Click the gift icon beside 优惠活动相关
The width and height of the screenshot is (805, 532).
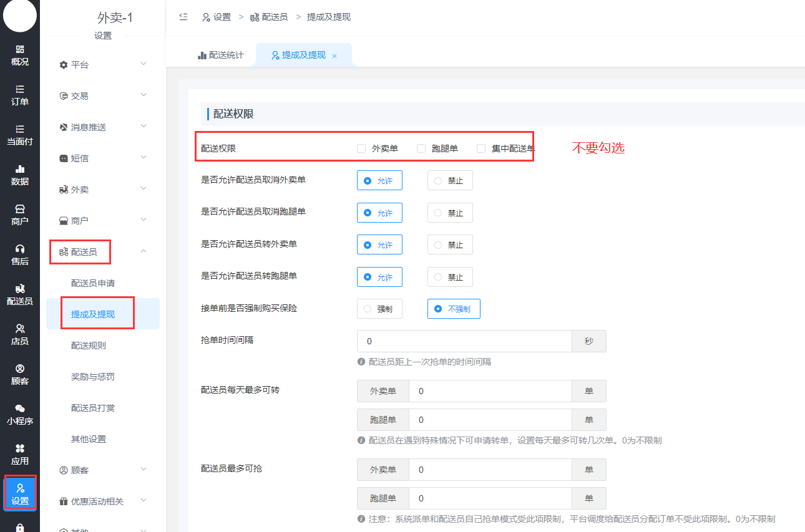tap(64, 501)
